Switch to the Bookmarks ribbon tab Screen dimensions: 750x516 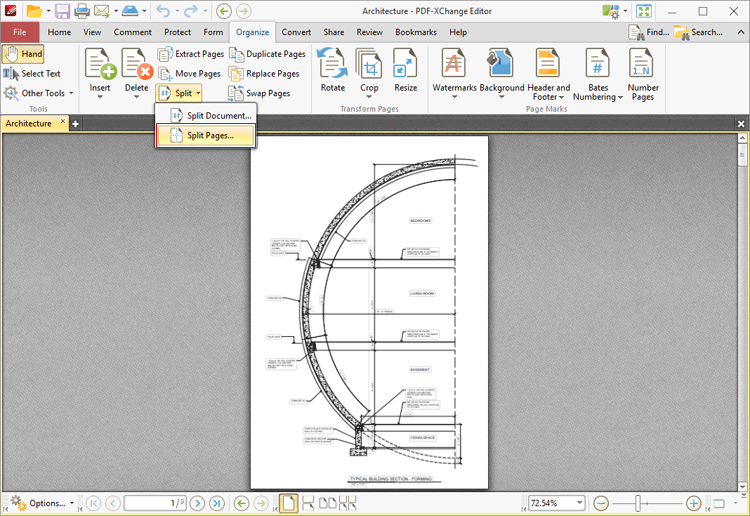tap(416, 32)
